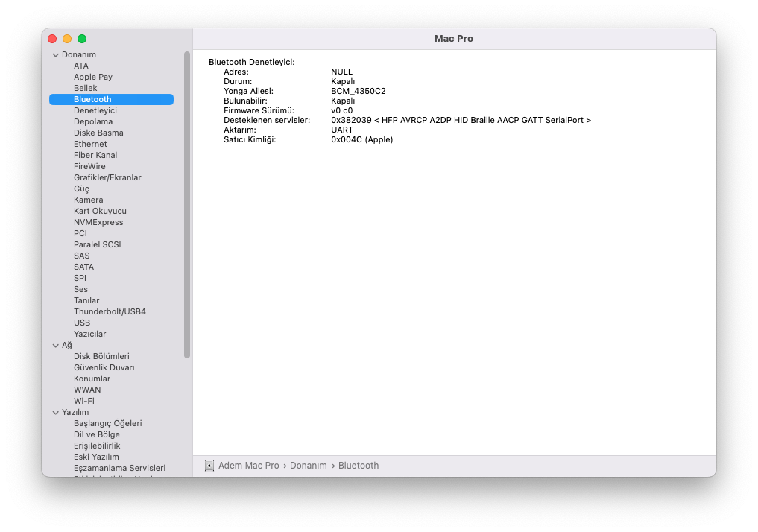Open Paralel SCSI entry
Screen dimensions: 758x532
coord(97,244)
